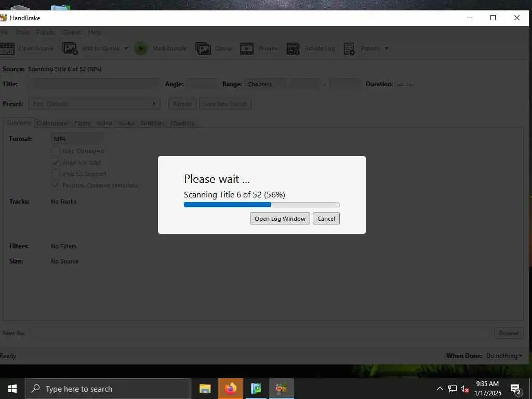
Task: Click the Open Log Window button
Action: [280, 219]
